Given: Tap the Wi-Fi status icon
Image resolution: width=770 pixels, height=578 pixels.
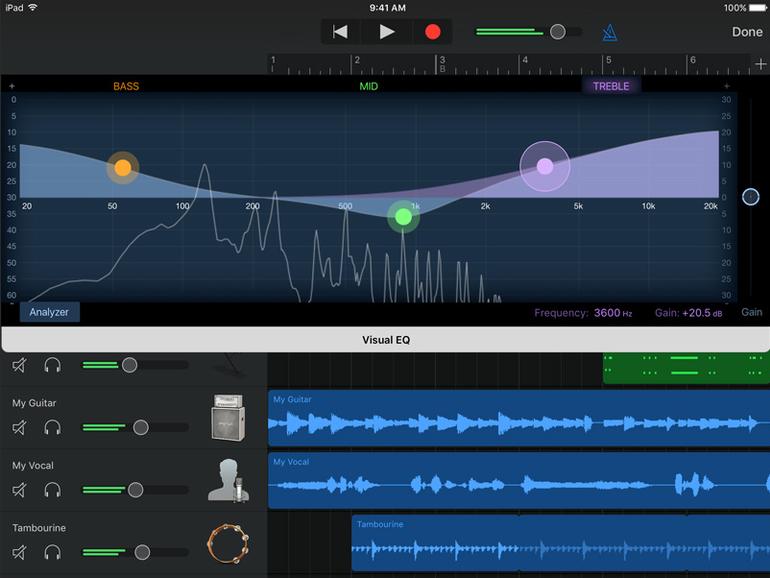Looking at the screenshot, I should click(33, 7).
